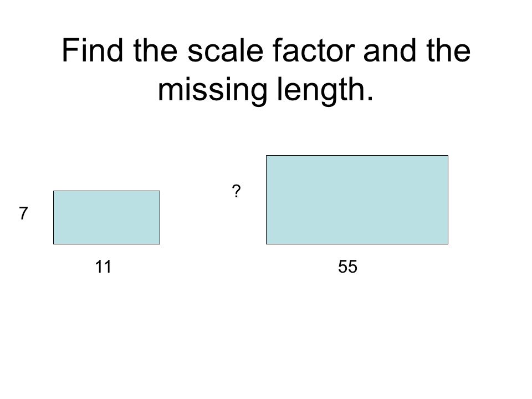The height and width of the screenshot is (399, 532).
Task: Select the small blue rectangle
Action: (106, 217)
